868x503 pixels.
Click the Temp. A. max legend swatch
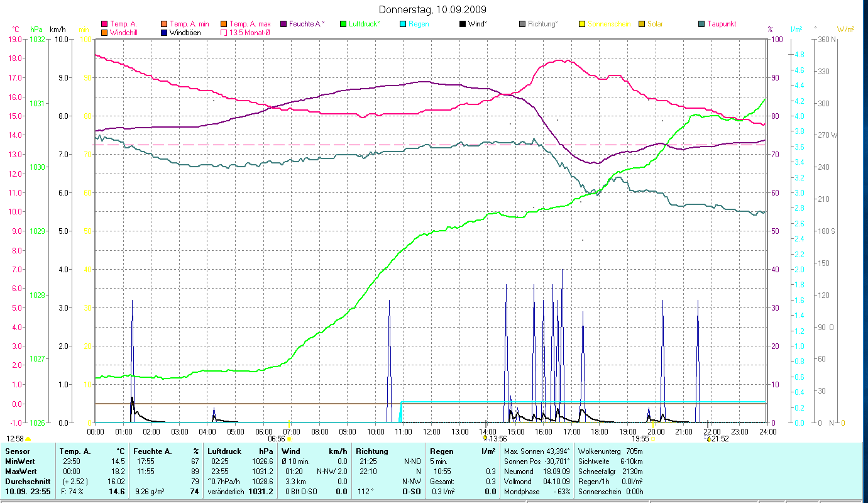224,24
